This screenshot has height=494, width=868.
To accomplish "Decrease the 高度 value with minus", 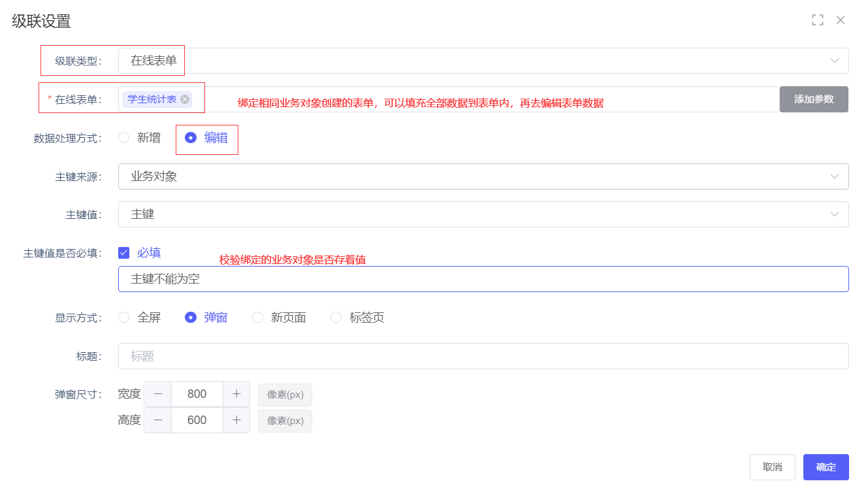I will (x=158, y=420).
